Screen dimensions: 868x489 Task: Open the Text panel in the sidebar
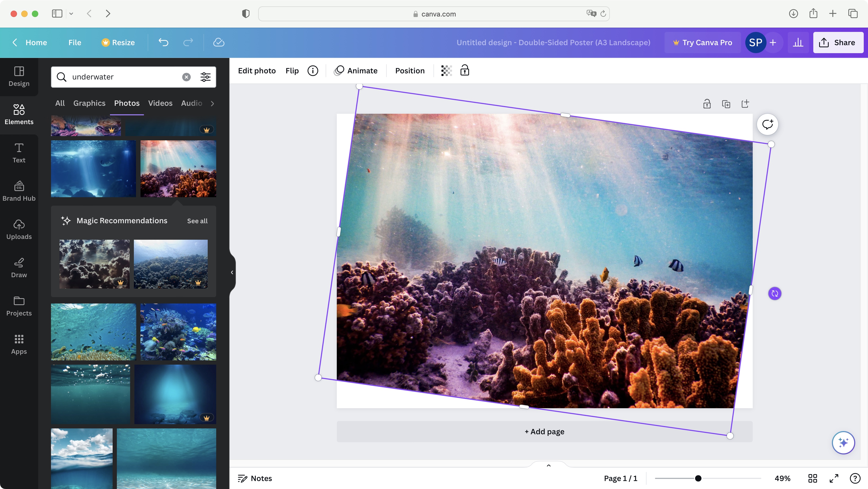click(x=19, y=153)
